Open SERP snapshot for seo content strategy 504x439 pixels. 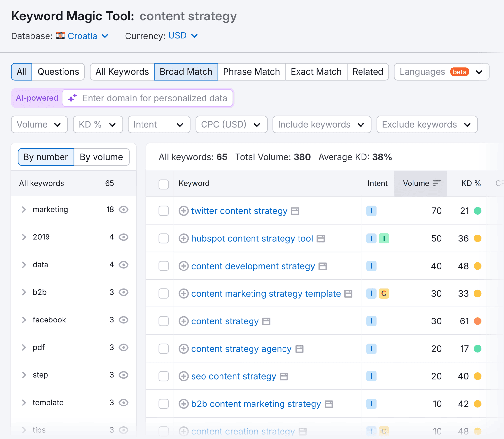[x=284, y=376]
